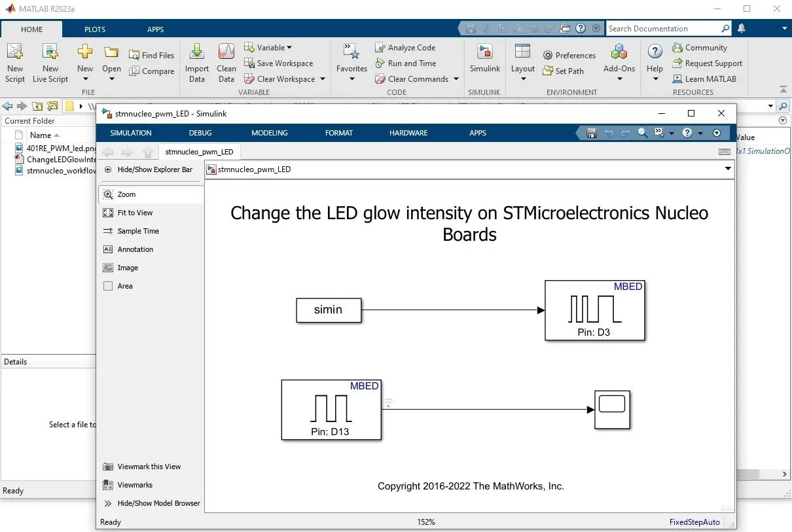Click Run and Time button
The width and height of the screenshot is (792, 532).
(406, 63)
